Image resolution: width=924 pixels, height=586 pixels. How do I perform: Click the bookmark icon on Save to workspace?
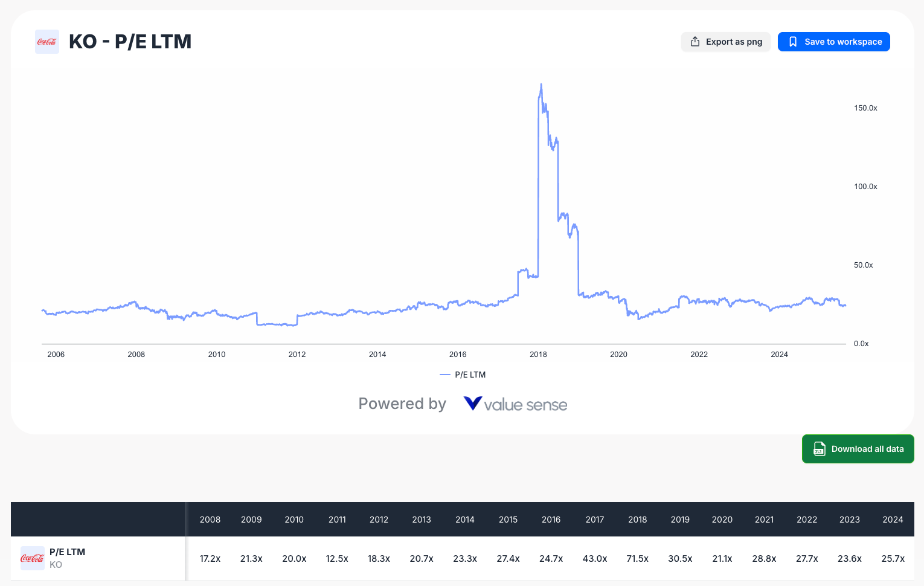pyautogui.click(x=793, y=42)
